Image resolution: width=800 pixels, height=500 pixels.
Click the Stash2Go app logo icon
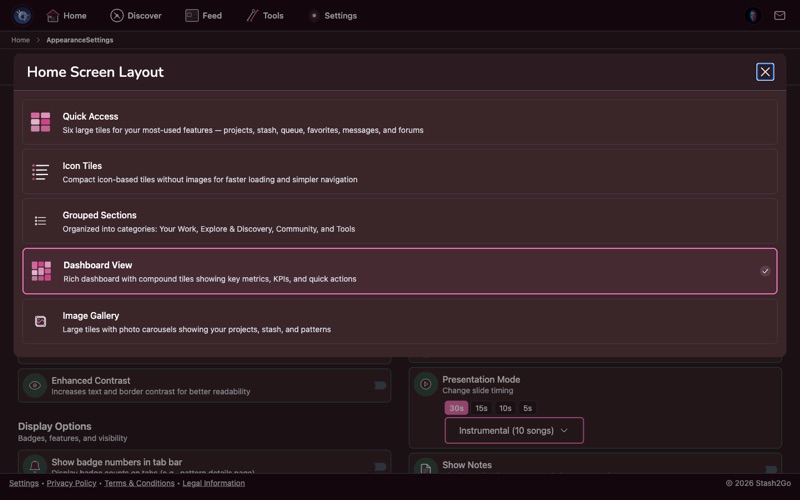pyautogui.click(x=22, y=16)
